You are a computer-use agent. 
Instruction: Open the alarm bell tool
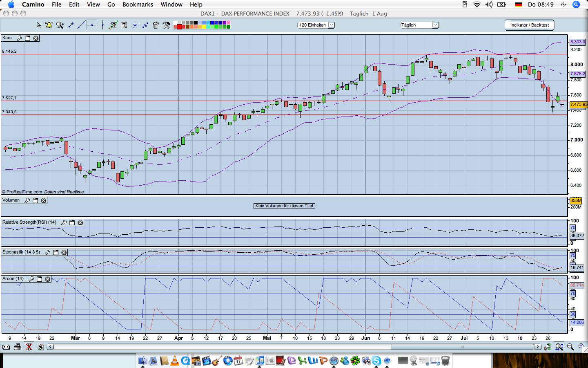(x=49, y=25)
